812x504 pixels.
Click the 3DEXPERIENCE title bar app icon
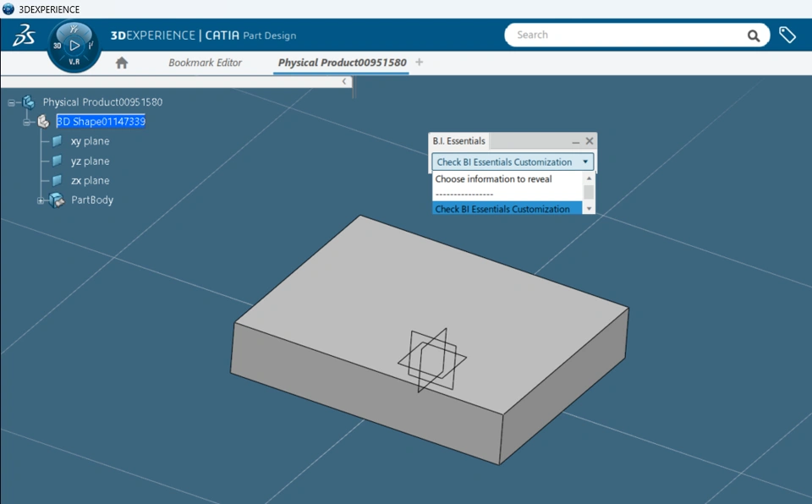(x=8, y=8)
